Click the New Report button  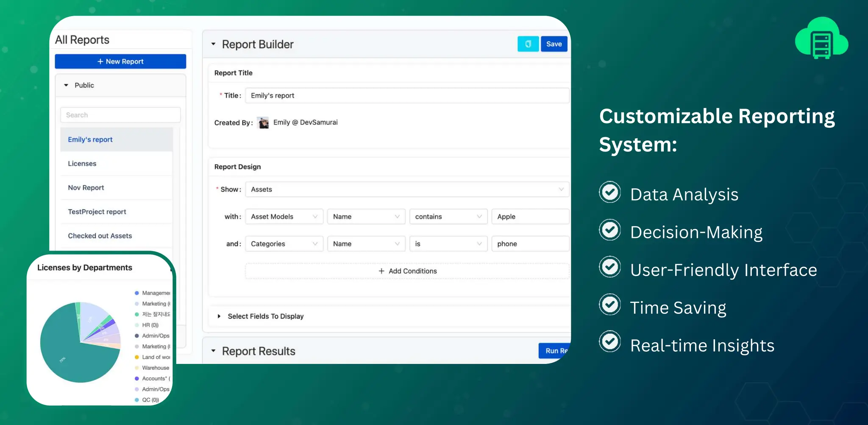(120, 62)
